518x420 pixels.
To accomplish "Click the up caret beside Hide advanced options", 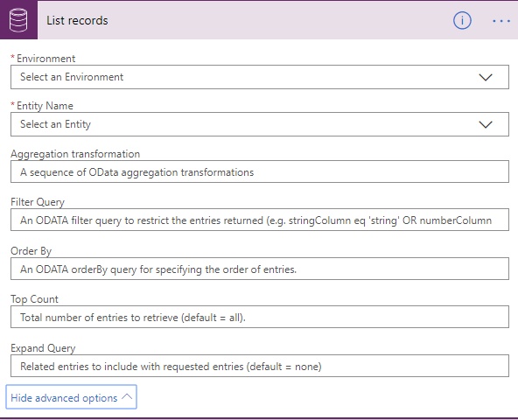I will 127,397.
